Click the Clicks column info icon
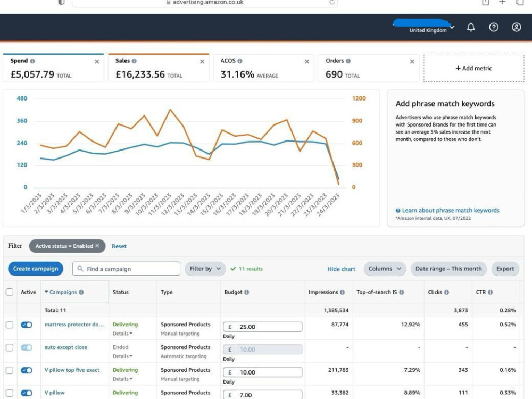 point(447,292)
